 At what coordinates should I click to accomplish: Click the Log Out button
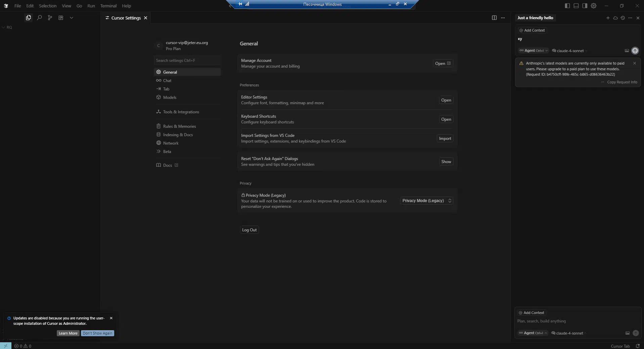[249, 230]
